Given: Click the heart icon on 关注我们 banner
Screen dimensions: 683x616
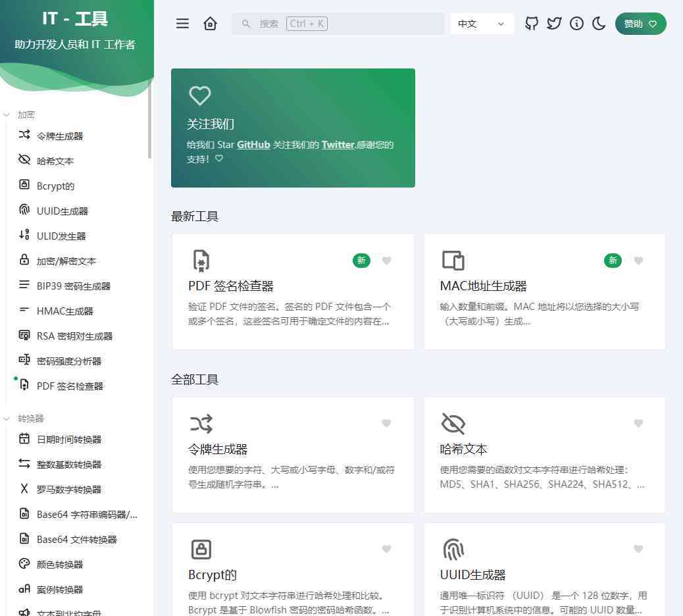Looking at the screenshot, I should [x=200, y=95].
